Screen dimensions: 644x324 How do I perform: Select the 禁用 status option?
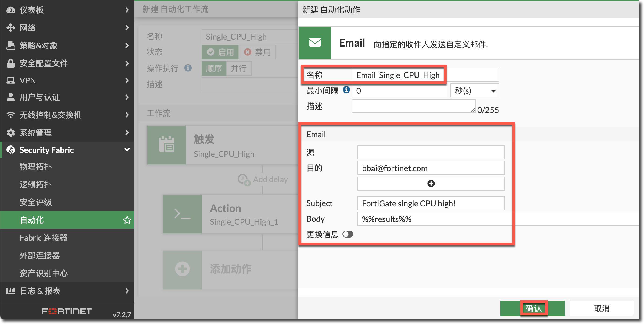coord(257,52)
